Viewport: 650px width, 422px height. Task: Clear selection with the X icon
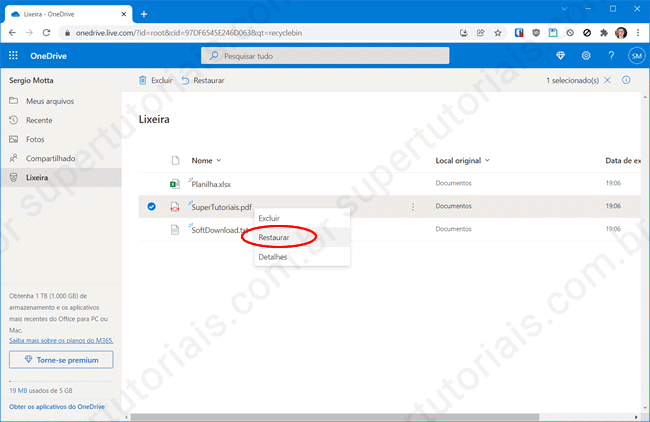(607, 80)
